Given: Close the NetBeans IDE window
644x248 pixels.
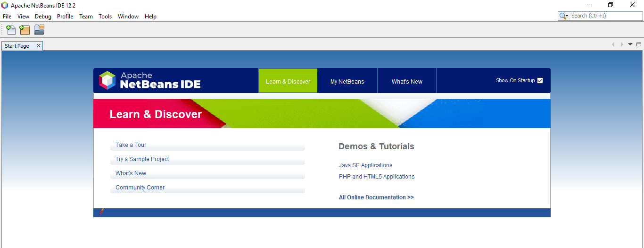Looking at the screenshot, I should 632,5.
